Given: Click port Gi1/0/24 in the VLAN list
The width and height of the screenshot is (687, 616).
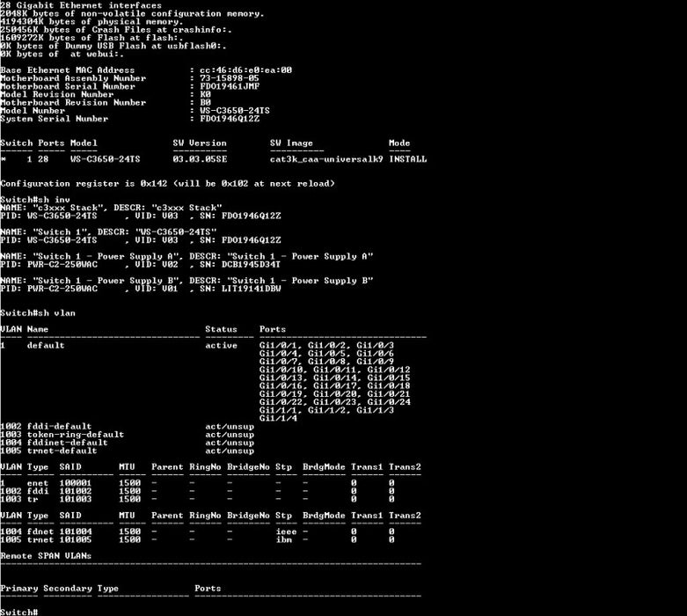Looking at the screenshot, I should [389, 402].
